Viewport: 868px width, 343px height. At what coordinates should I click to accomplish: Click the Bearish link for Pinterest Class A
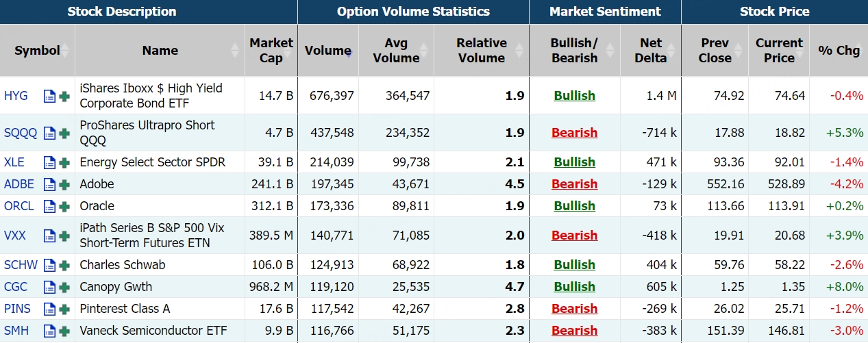click(x=574, y=309)
